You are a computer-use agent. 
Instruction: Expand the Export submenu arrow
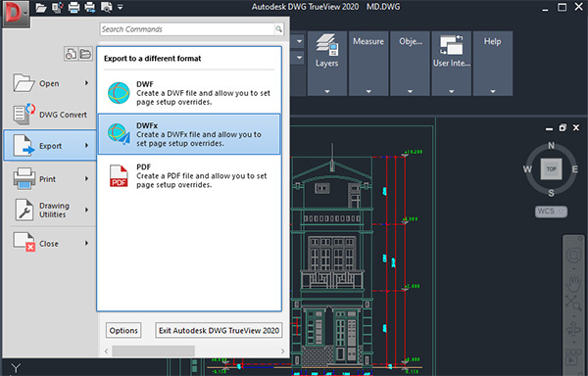click(x=86, y=145)
